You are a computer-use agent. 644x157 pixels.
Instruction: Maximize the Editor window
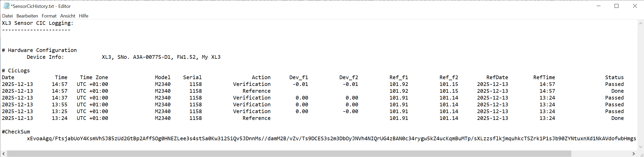point(616,6)
